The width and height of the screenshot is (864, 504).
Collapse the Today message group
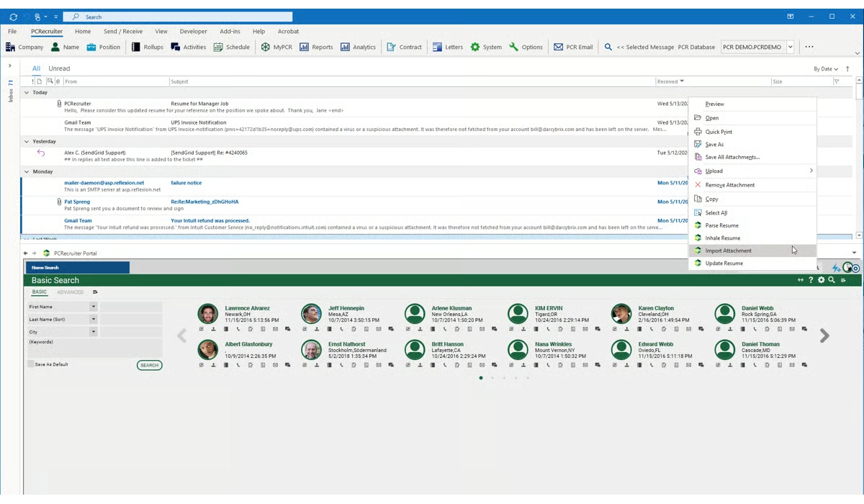(27, 92)
